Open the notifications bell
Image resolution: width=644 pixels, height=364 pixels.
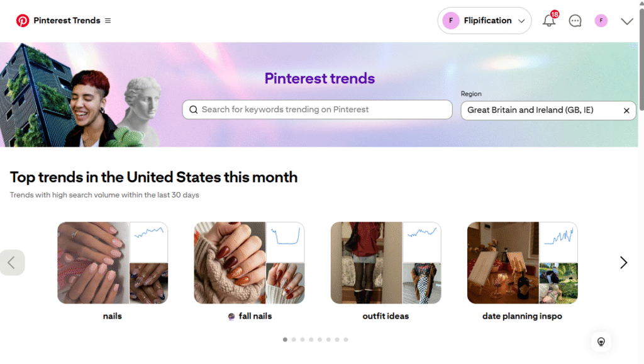tap(549, 21)
